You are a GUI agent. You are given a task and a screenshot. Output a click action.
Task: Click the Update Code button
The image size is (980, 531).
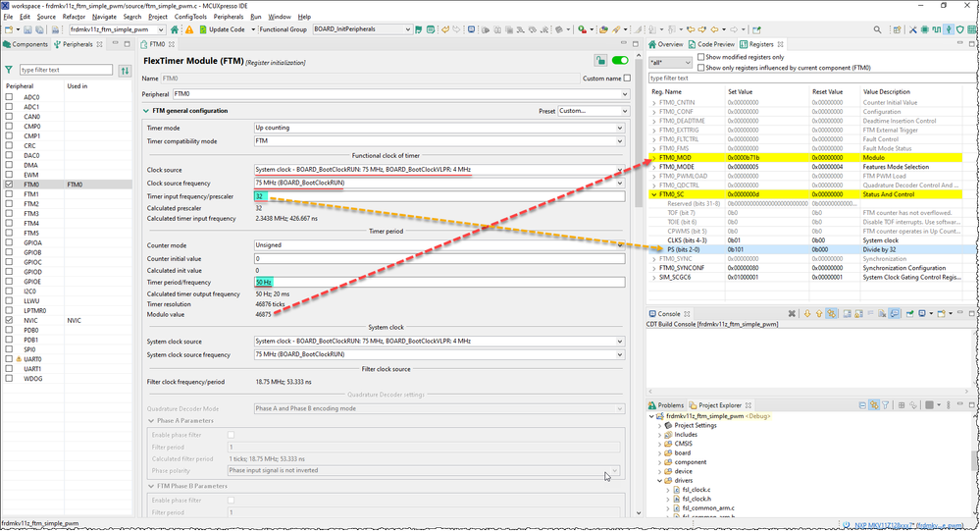point(222,29)
